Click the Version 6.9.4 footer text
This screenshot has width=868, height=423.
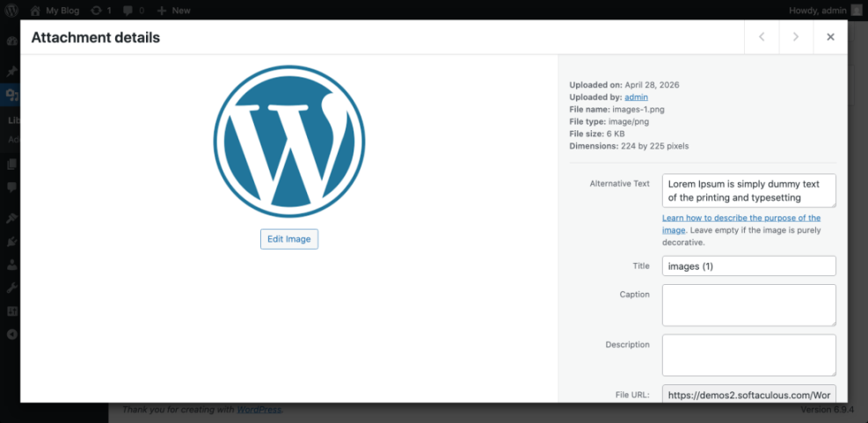tap(828, 410)
